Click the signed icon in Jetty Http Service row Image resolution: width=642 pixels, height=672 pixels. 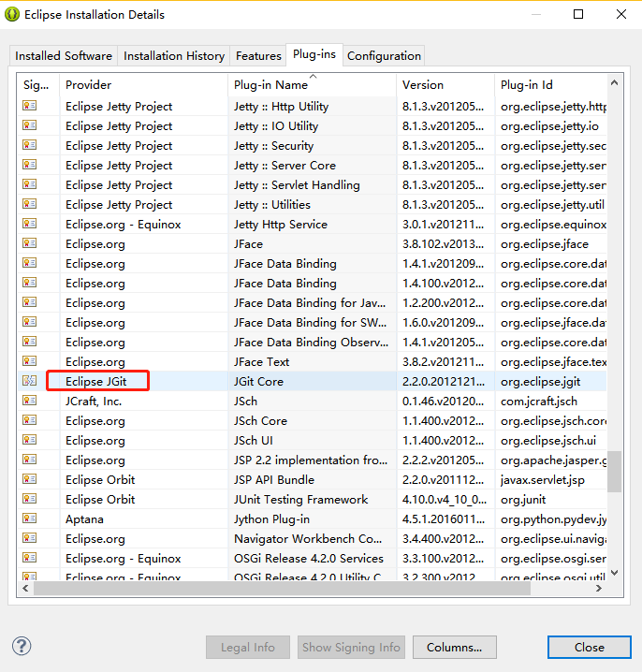(x=30, y=224)
